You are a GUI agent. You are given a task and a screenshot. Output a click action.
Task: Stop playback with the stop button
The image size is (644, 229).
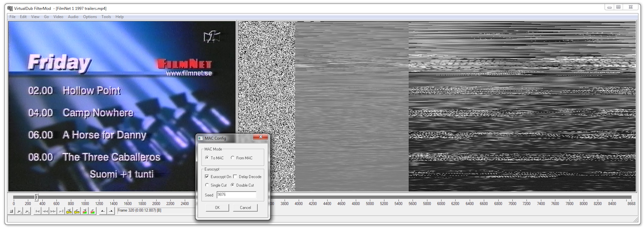(11, 211)
